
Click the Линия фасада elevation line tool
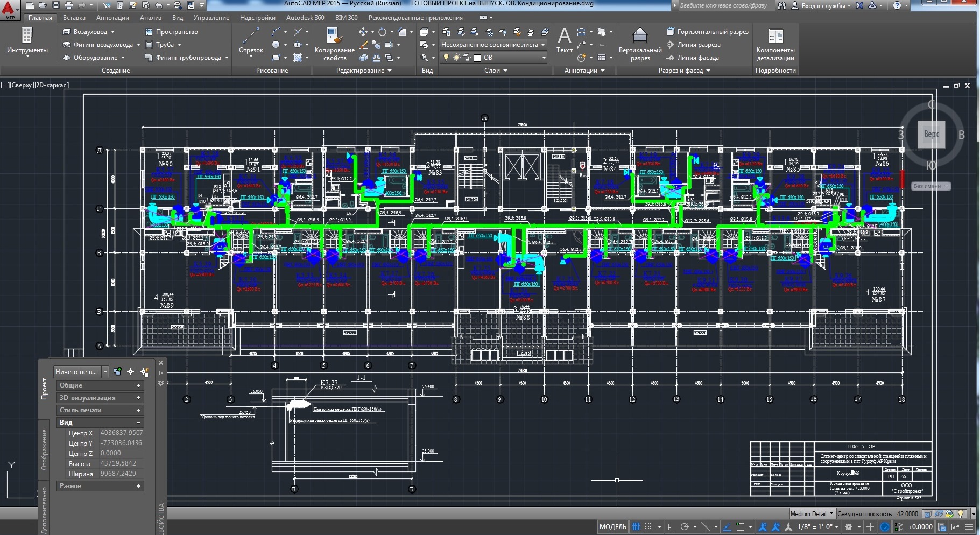pyautogui.click(x=693, y=58)
